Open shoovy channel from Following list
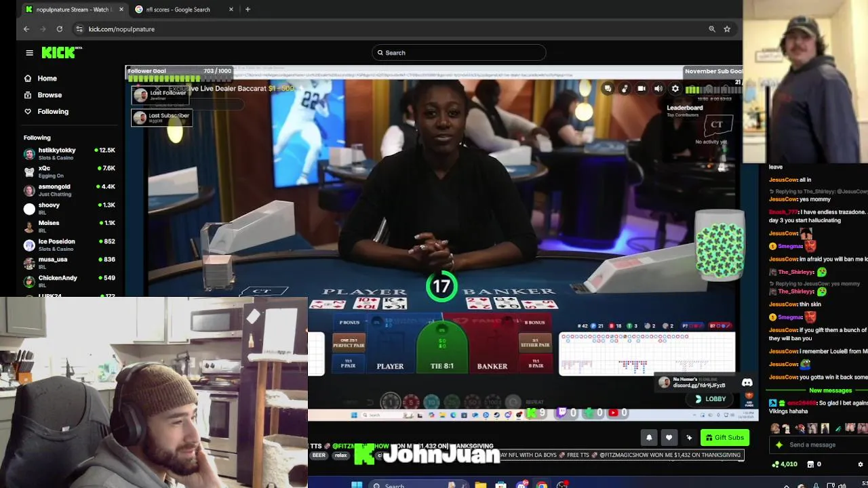868x488 pixels. click(69, 208)
